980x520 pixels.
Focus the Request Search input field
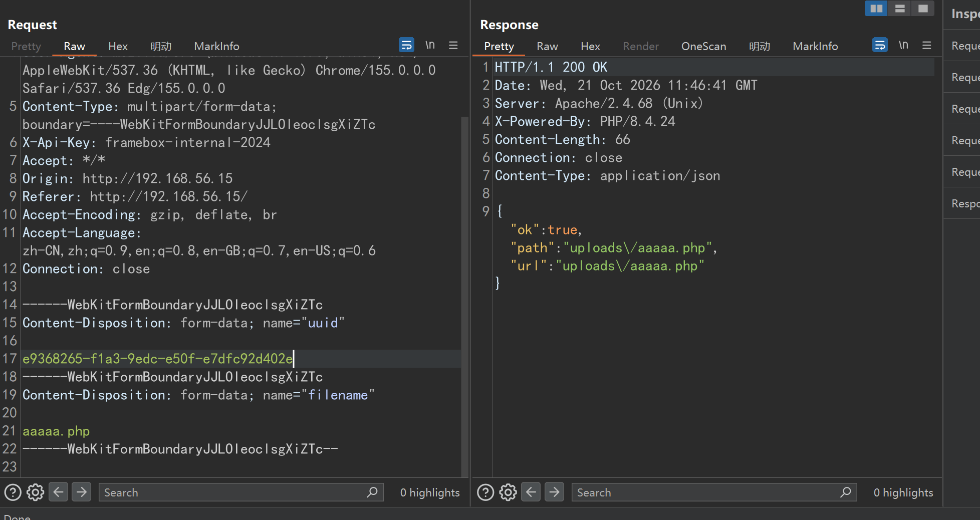(x=241, y=492)
